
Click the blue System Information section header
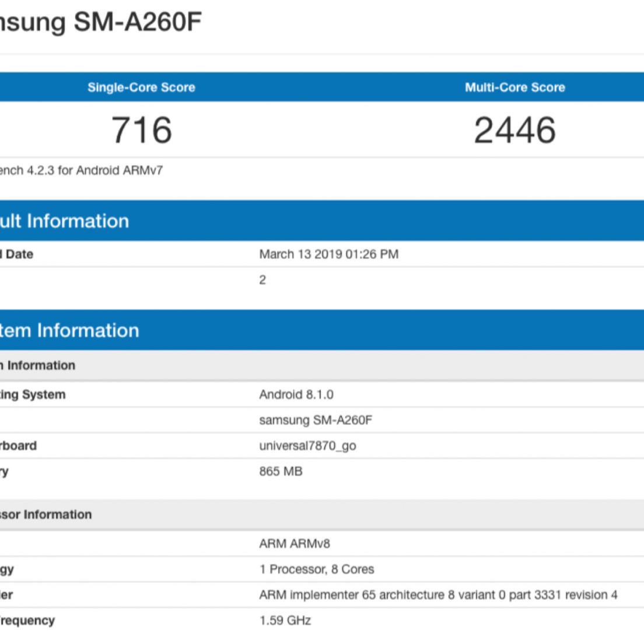click(x=69, y=331)
